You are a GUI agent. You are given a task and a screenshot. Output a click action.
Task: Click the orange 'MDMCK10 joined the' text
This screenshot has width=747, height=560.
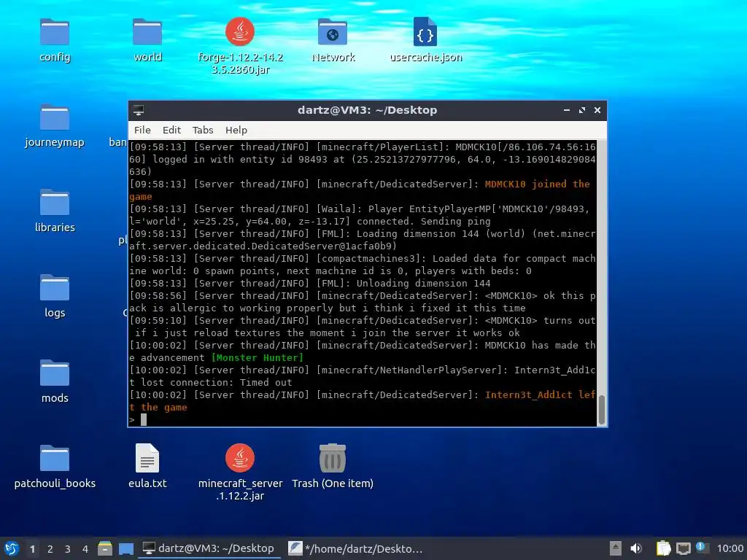[x=537, y=184]
